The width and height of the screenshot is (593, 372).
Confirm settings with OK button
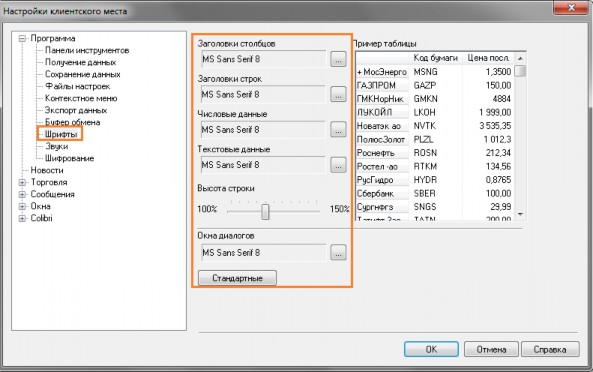(x=431, y=349)
